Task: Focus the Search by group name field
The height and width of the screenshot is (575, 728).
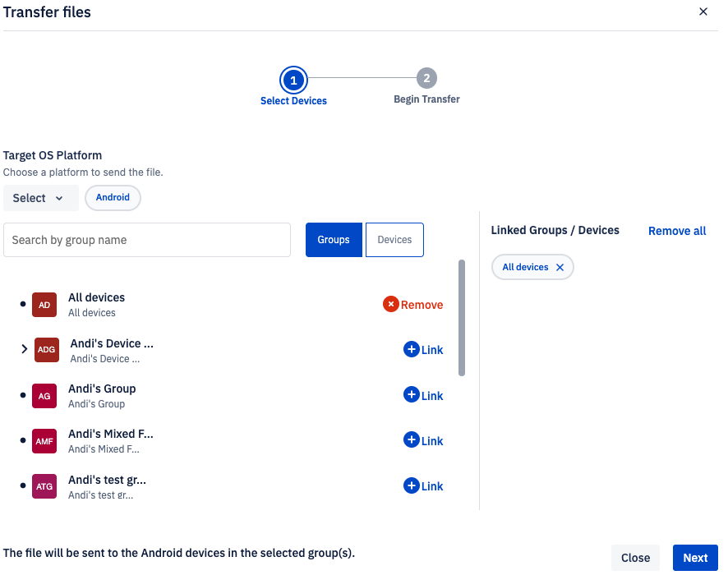Action: click(147, 240)
